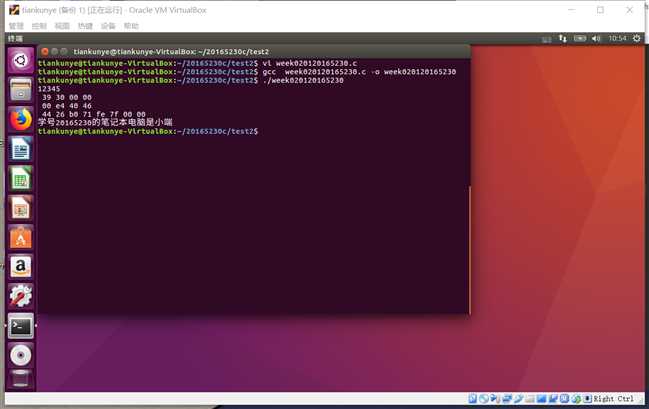Viewport: 649px width, 409px height.
Task: Select the Terminal icon in the launcher
Action: 20,326
